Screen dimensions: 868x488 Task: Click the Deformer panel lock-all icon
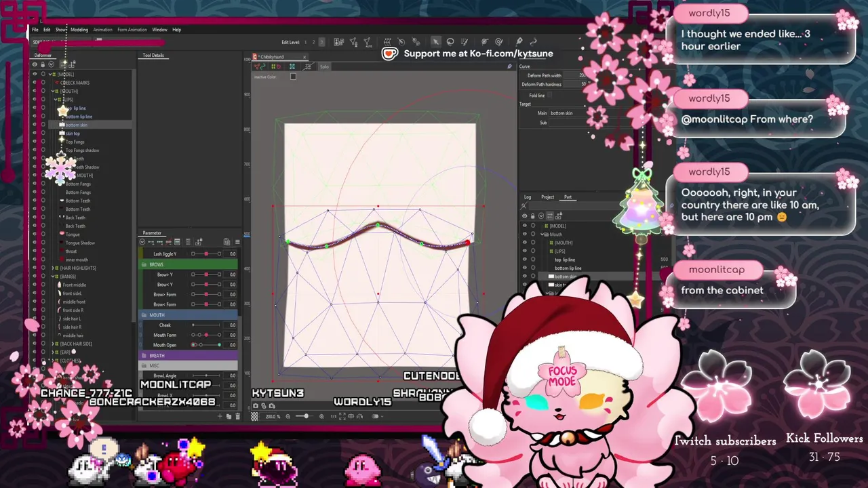[x=43, y=64]
